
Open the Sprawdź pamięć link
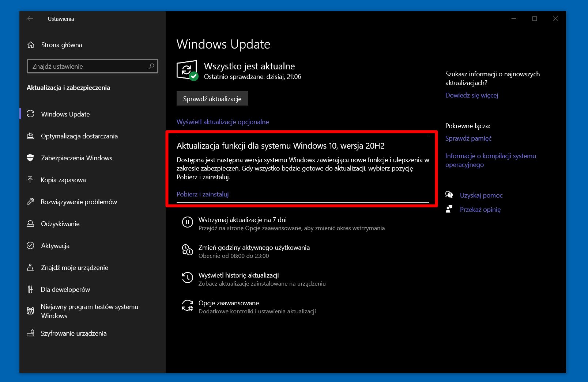click(x=468, y=138)
